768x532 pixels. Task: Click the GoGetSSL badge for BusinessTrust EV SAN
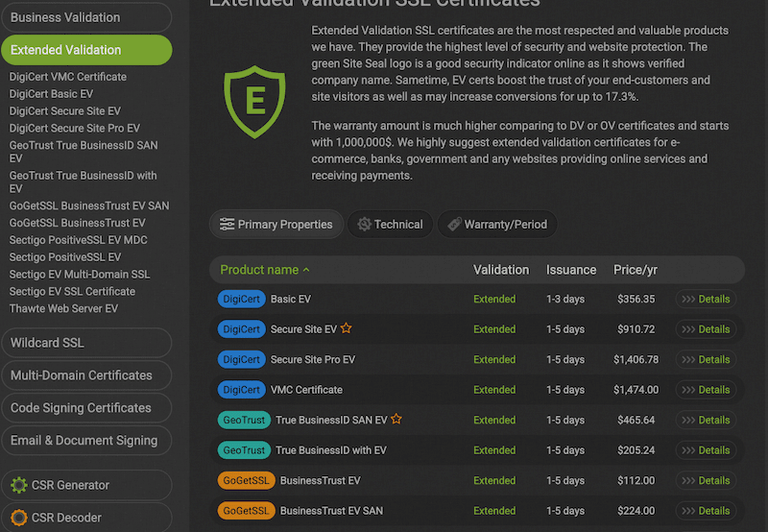[246, 511]
